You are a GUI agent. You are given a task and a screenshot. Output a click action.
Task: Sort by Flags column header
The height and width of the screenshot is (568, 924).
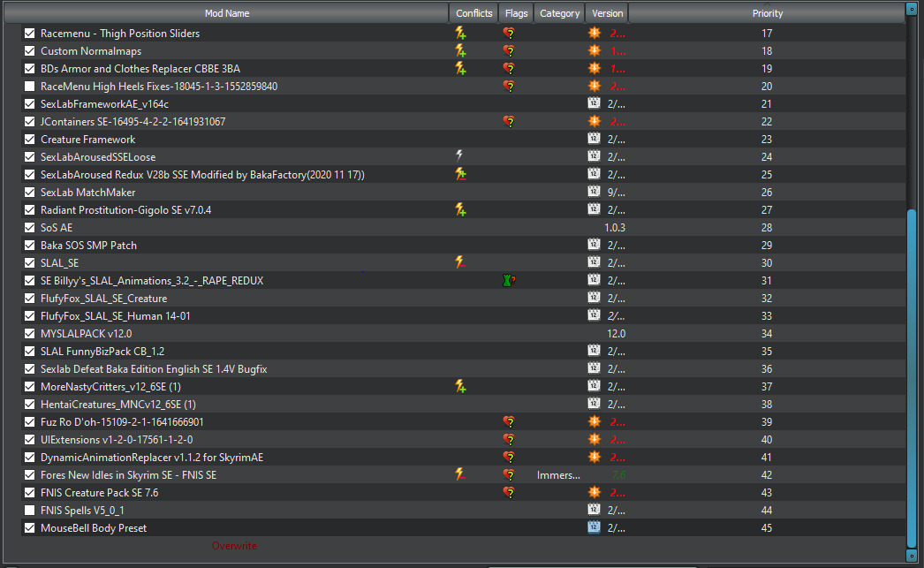[516, 13]
